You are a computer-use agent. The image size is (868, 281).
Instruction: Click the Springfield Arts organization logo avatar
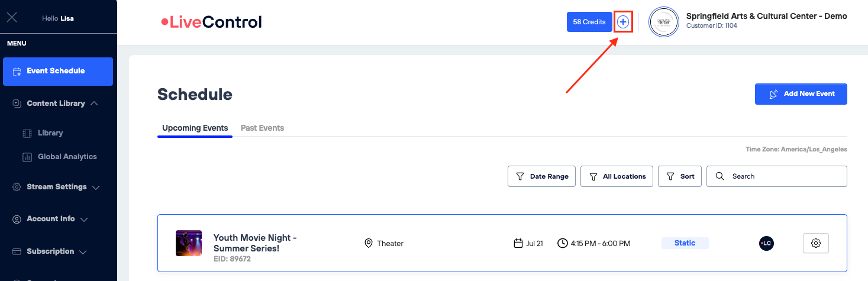(x=663, y=22)
